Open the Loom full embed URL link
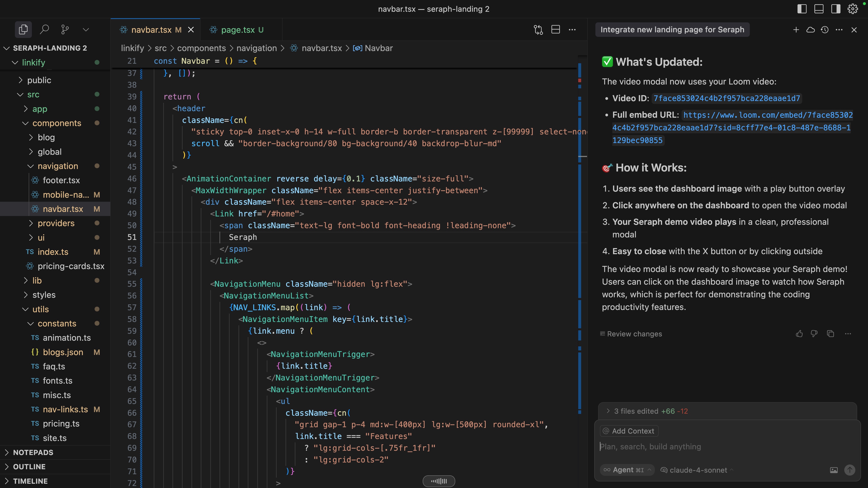The width and height of the screenshot is (868, 488). pyautogui.click(x=732, y=128)
